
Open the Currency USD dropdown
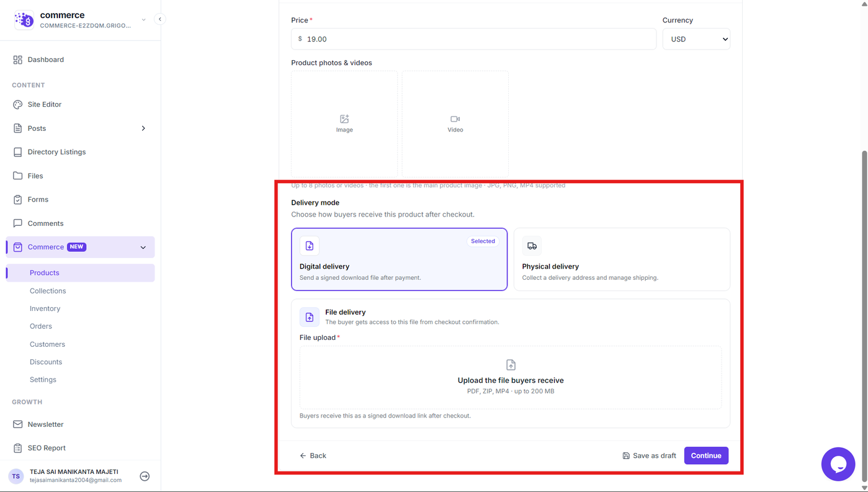(x=696, y=39)
